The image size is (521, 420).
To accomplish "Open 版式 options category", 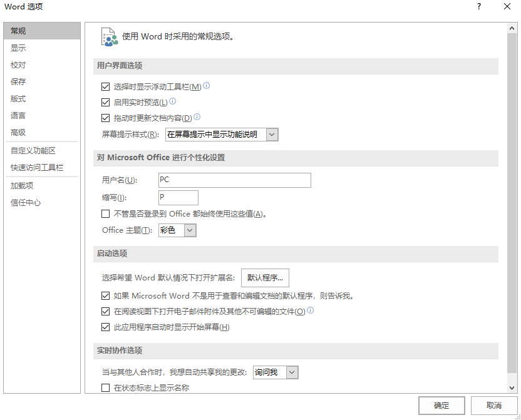I will [42, 99].
